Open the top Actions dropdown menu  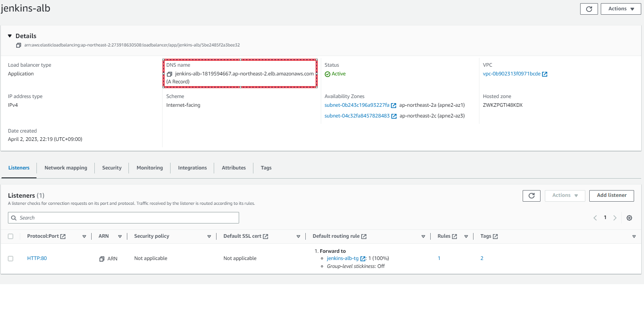click(621, 9)
